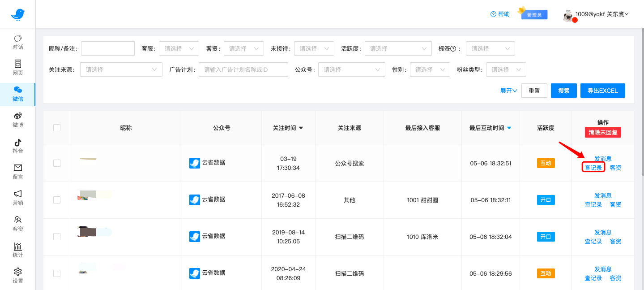Expand more filters with 展开

coord(508,91)
